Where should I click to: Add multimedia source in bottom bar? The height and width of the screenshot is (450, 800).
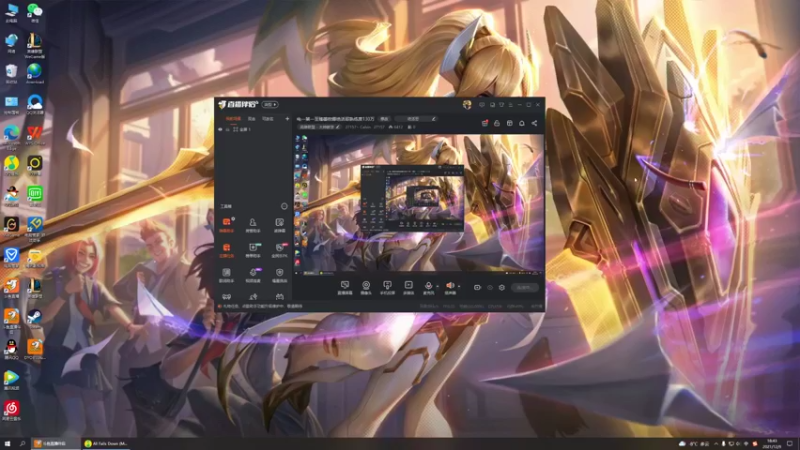click(409, 287)
